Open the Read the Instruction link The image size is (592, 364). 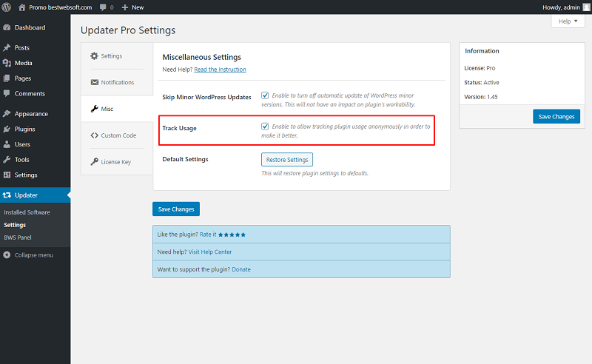click(220, 70)
